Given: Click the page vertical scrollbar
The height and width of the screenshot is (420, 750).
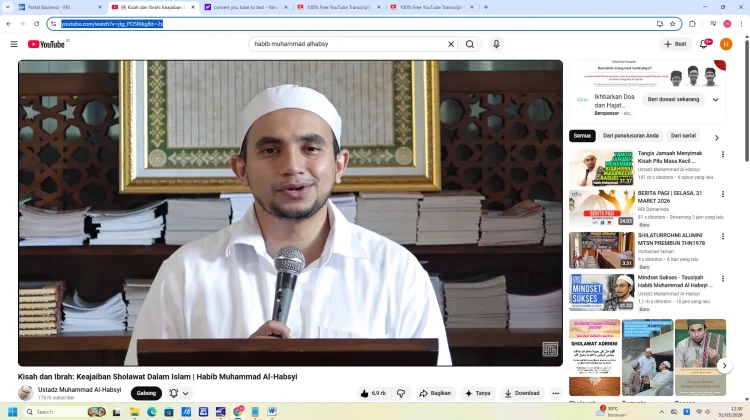Looking at the screenshot, I should pos(747,100).
